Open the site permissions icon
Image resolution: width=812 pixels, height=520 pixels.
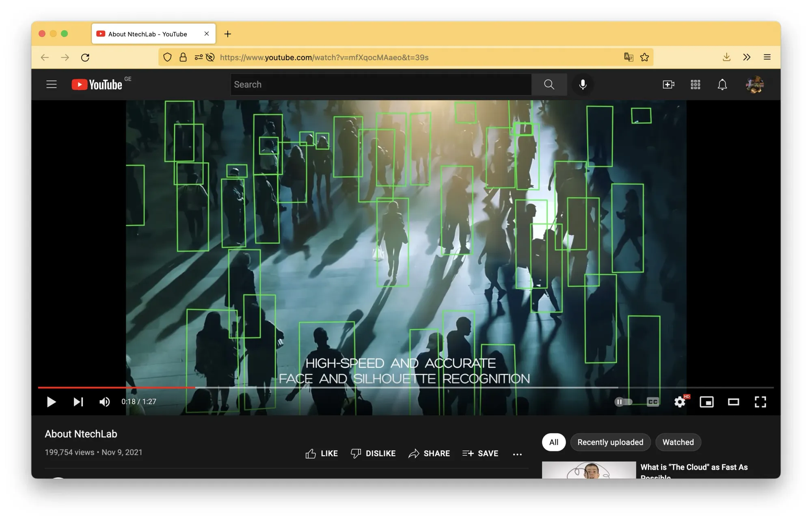(x=199, y=57)
